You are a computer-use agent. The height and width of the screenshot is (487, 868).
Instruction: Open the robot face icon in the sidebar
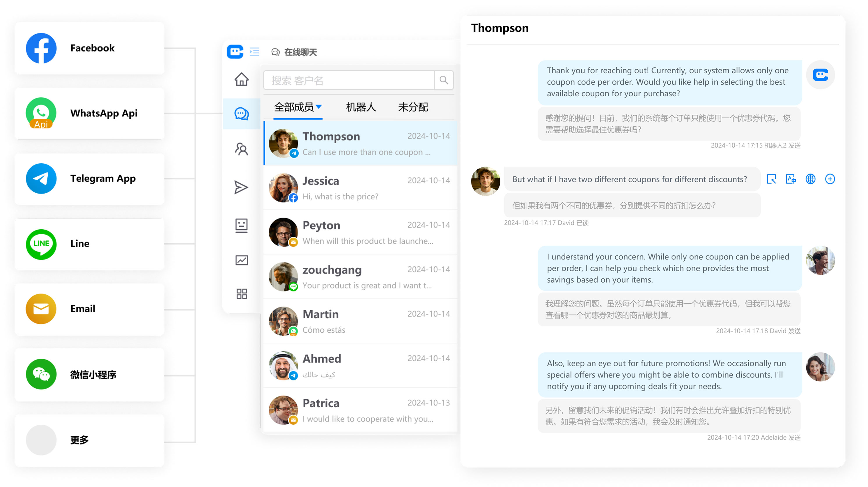241,225
